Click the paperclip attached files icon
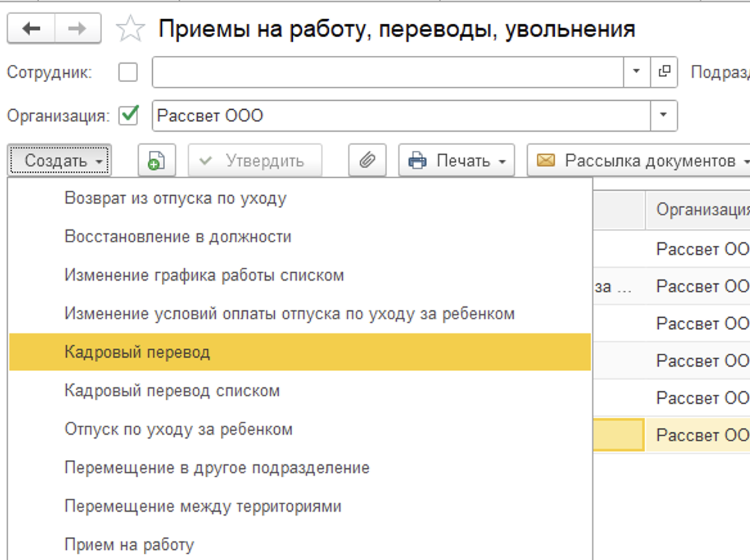 point(367,161)
